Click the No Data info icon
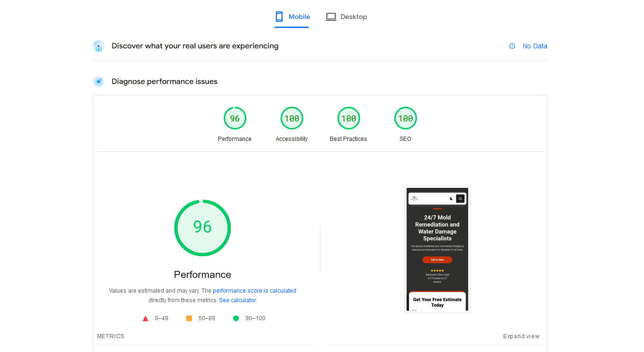This screenshot has width=644, height=352. click(x=512, y=46)
